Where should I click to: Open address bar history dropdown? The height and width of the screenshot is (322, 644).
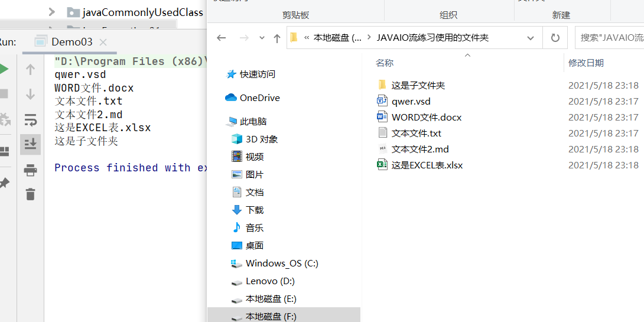(530, 38)
